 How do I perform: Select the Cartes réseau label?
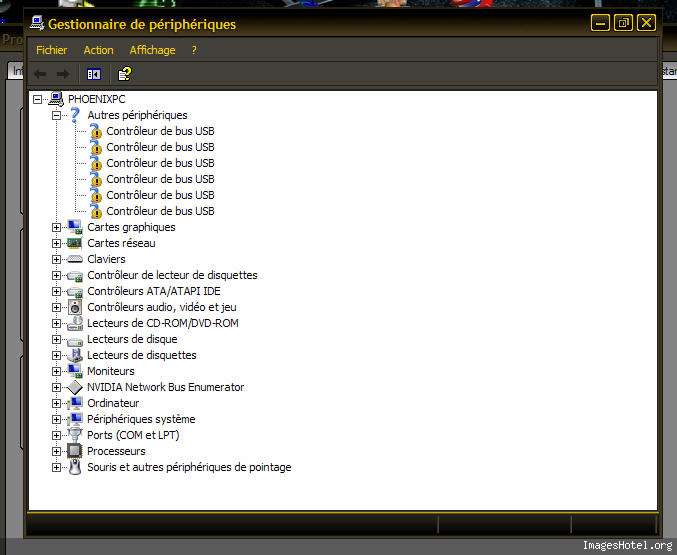(121, 243)
